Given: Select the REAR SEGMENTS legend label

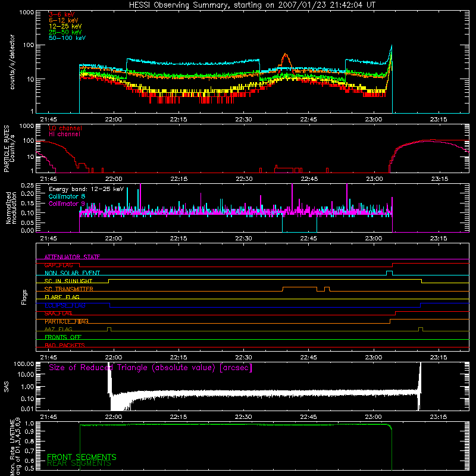Looking at the screenshot, I should tap(79, 464).
